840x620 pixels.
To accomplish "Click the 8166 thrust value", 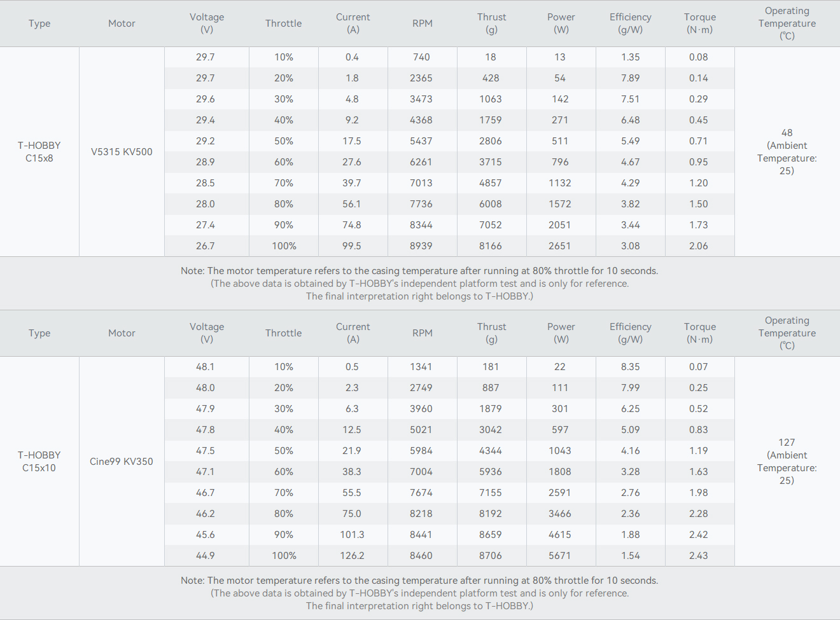I will pyautogui.click(x=491, y=246).
